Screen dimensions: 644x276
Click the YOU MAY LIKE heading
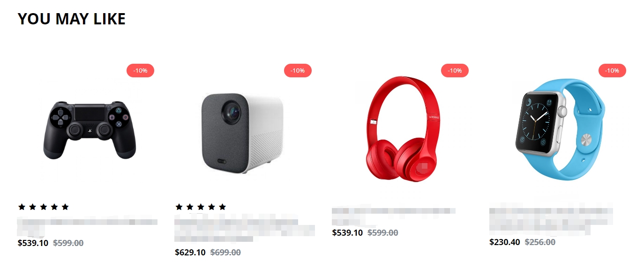click(x=72, y=19)
